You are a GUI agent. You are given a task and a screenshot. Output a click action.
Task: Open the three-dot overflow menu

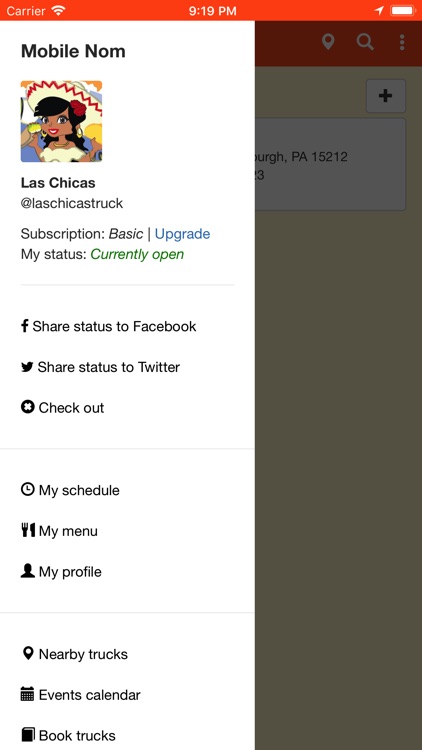pyautogui.click(x=402, y=42)
